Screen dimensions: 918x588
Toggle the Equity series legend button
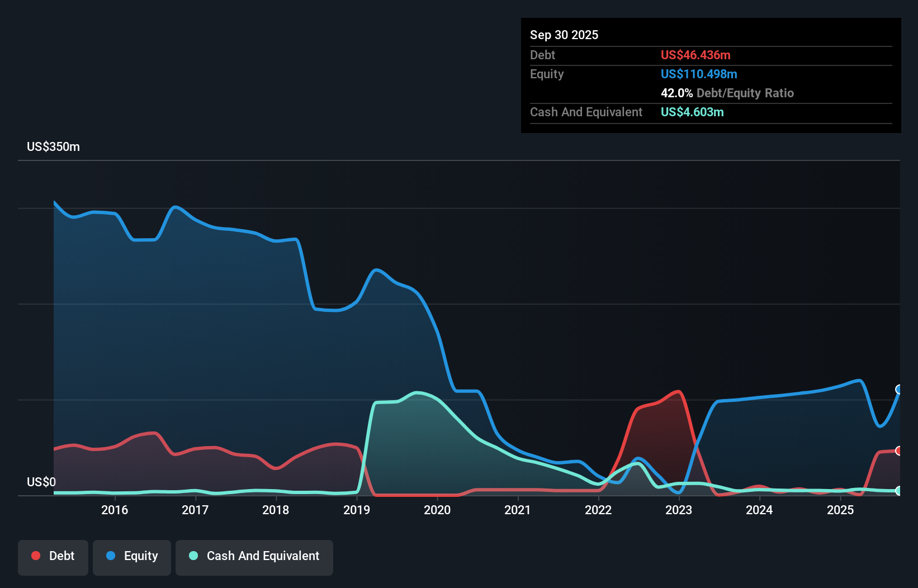pyautogui.click(x=132, y=557)
